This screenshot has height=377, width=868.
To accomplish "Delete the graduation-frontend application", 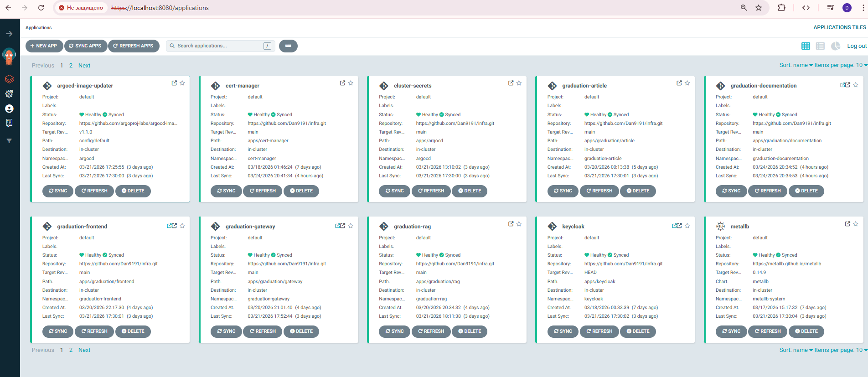I will (133, 331).
